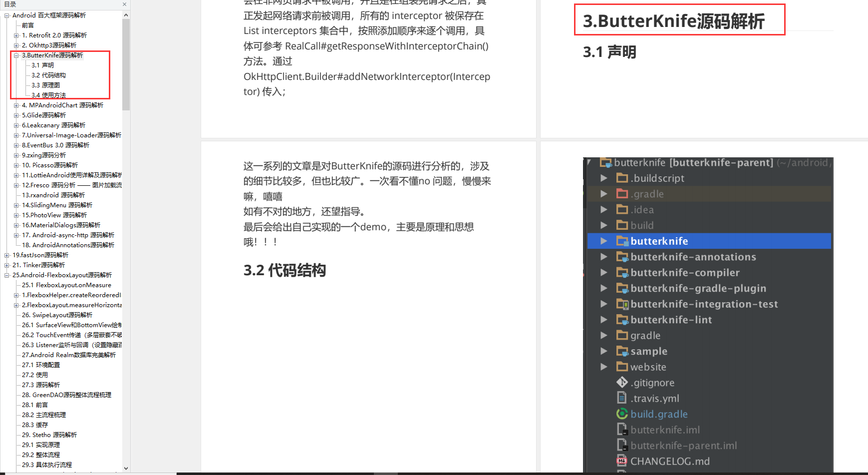Expand the 21. Tinker源码解析 node

(7, 265)
